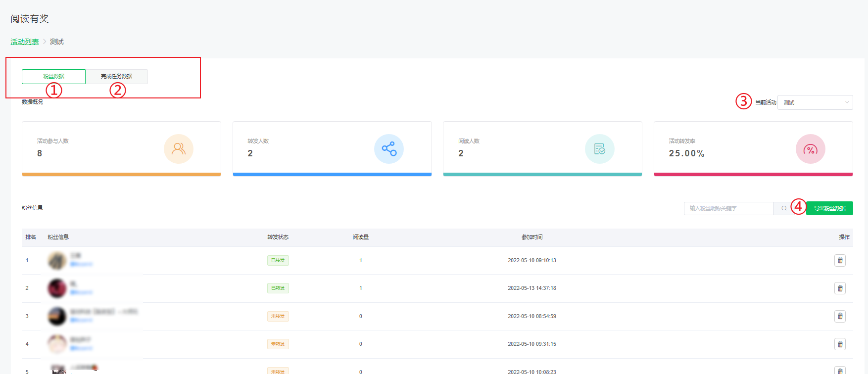Click the blue share icon
The width and height of the screenshot is (868, 374).
(389, 149)
